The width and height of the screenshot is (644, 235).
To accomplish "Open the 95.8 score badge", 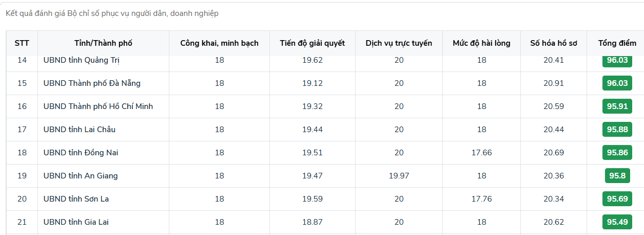I will pos(617,176).
